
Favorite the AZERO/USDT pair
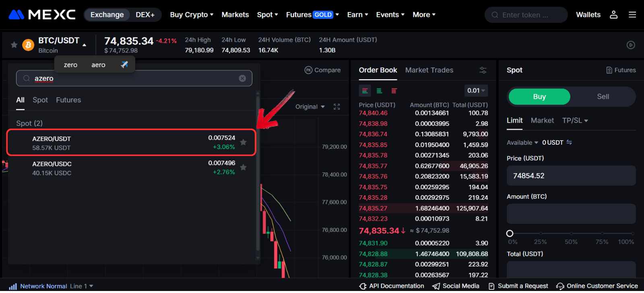click(243, 142)
